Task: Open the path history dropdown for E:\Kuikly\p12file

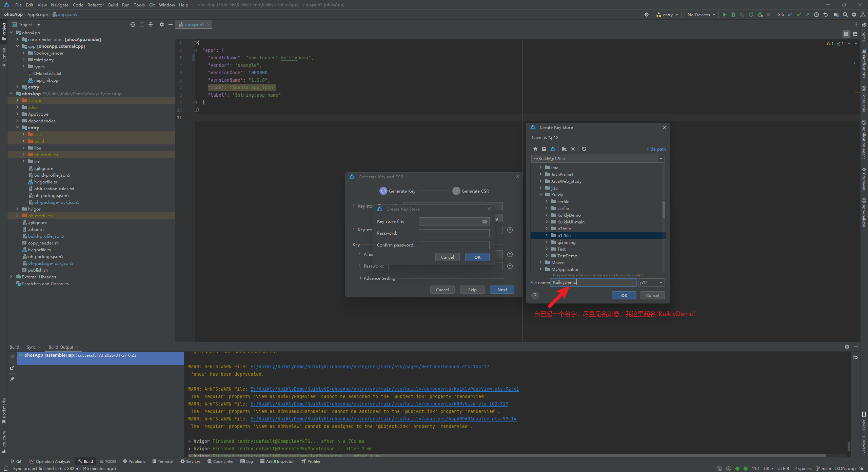Action: [661, 159]
